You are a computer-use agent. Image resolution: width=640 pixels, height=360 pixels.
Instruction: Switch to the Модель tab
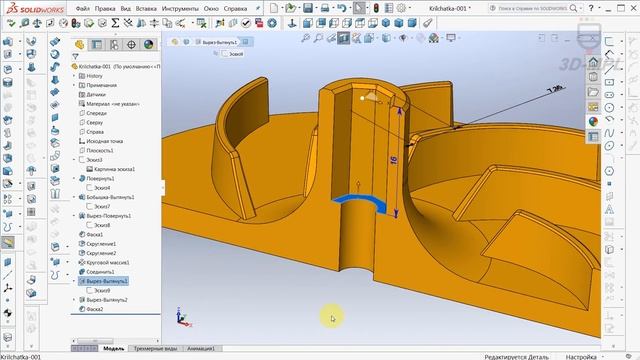[113, 348]
